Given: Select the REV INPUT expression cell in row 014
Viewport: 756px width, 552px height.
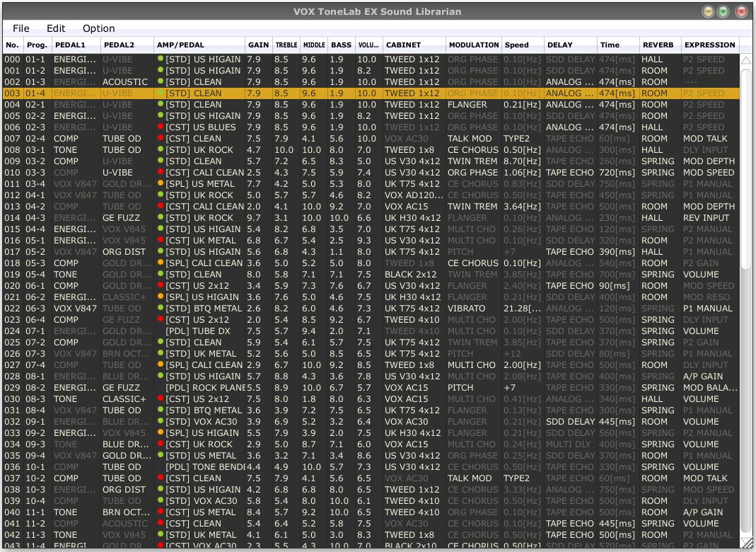Looking at the screenshot, I should click(x=706, y=218).
